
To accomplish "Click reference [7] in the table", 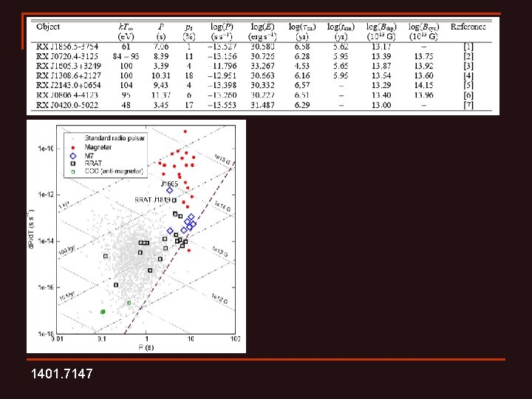I will [468, 105].
